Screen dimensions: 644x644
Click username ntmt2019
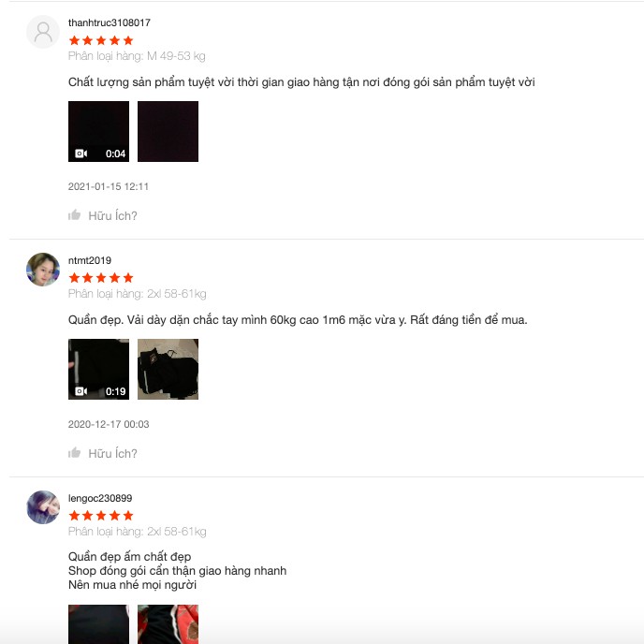point(90,260)
